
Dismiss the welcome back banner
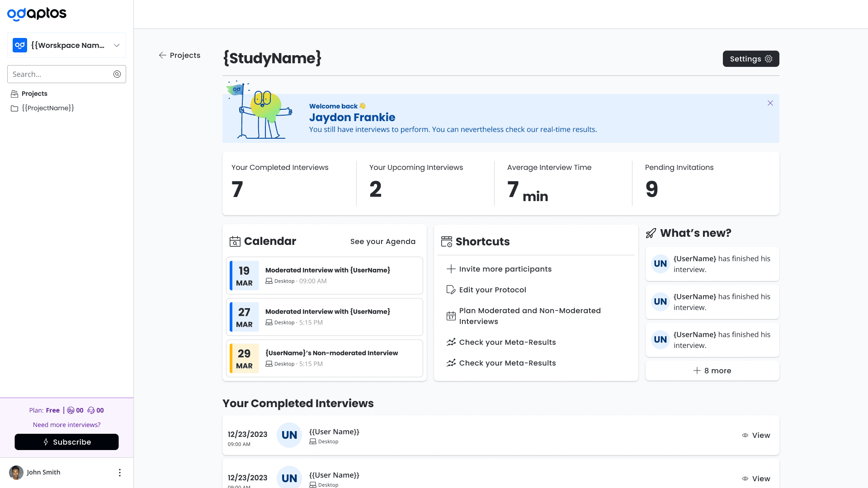pyautogui.click(x=770, y=103)
